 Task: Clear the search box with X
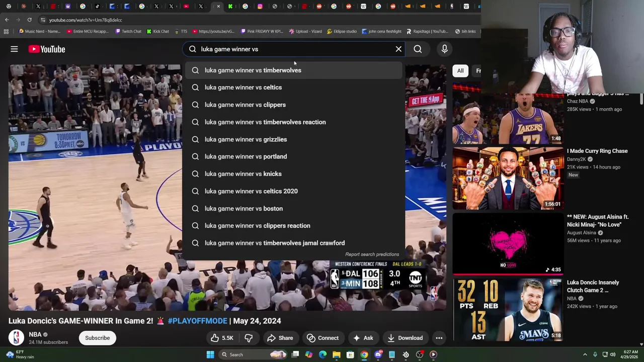coord(398,49)
